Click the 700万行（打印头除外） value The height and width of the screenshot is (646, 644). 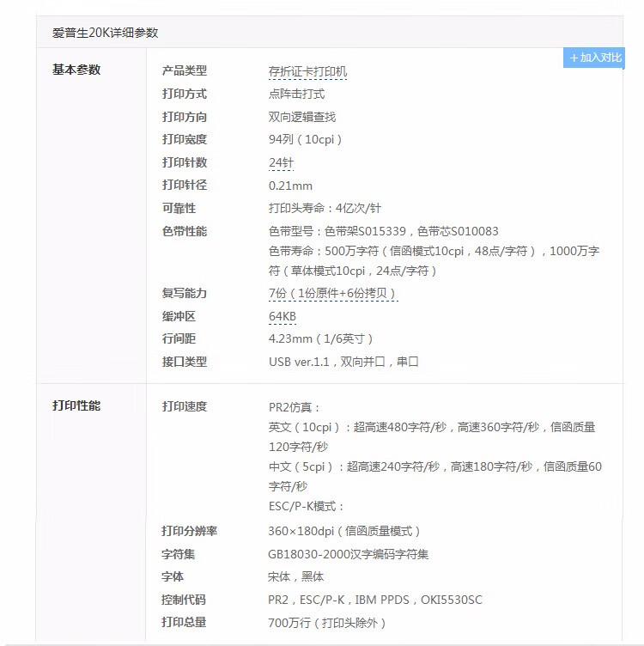[327, 623]
